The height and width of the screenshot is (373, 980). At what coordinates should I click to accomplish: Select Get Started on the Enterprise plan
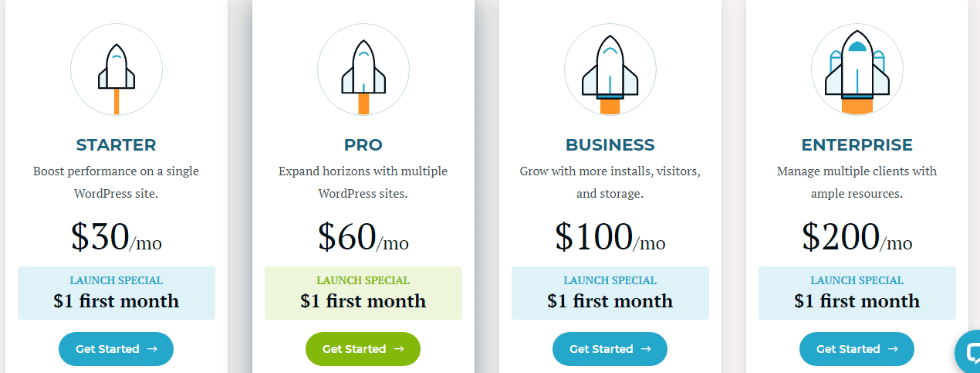(x=857, y=349)
